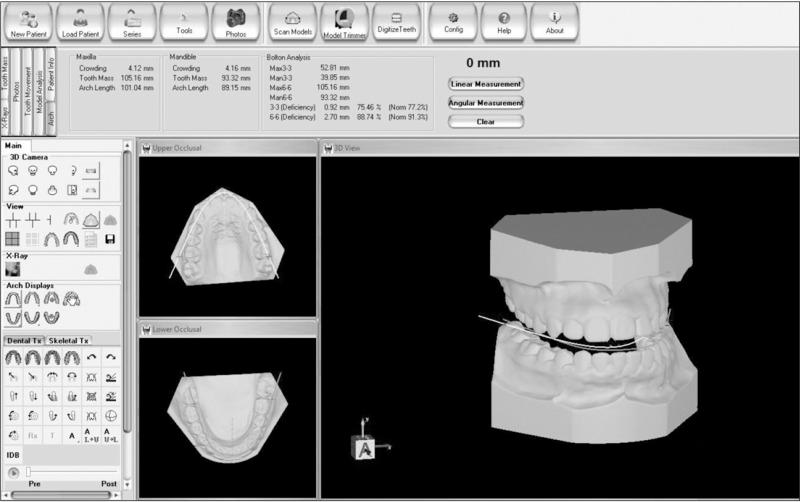
Task: Open the Scan Models tool
Action: [293, 21]
